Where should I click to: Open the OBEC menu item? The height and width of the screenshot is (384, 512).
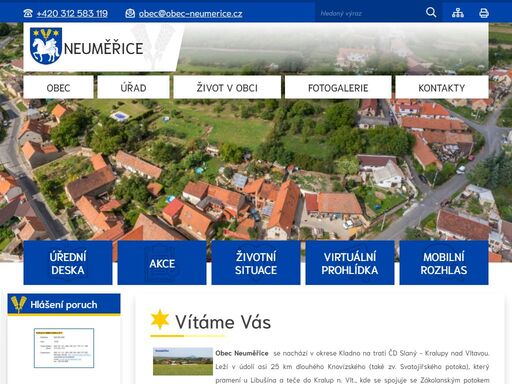tap(58, 87)
